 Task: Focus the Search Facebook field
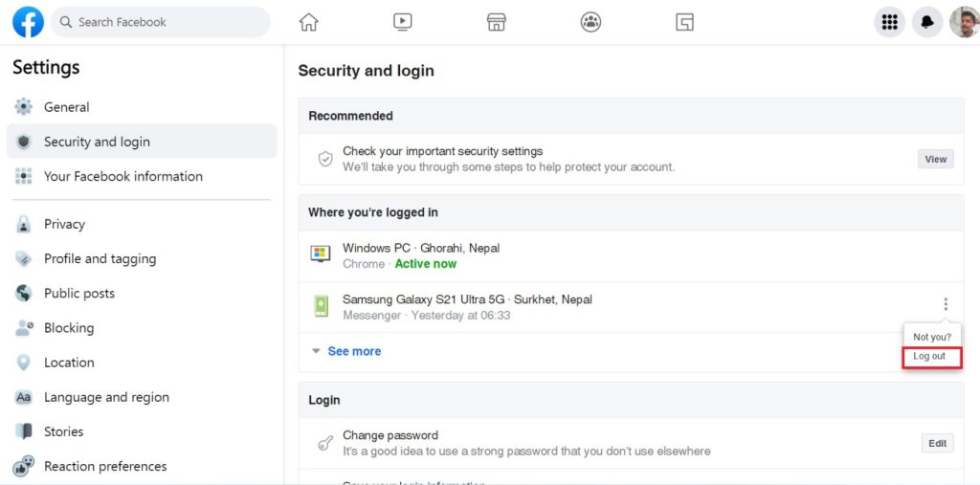pyautogui.click(x=161, y=22)
